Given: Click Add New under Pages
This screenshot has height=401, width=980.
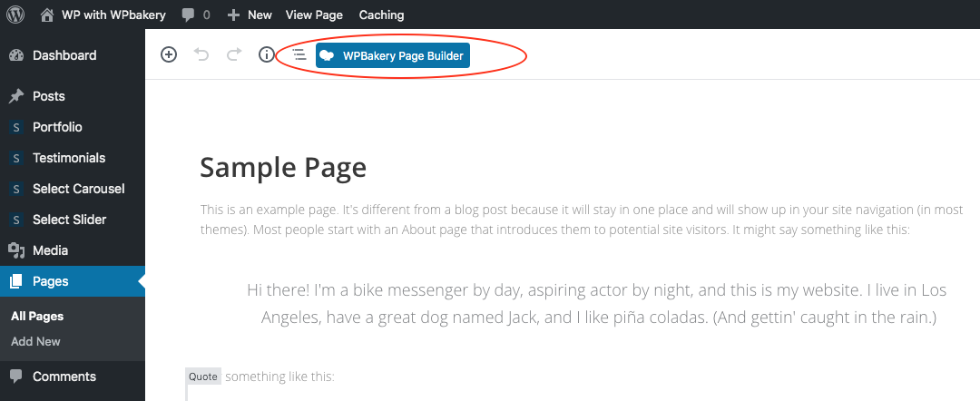Looking at the screenshot, I should [x=35, y=342].
